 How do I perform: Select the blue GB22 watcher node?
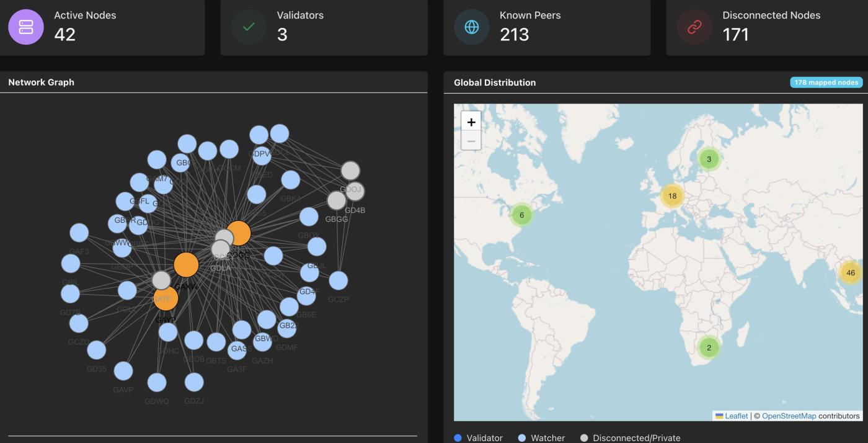289,329
